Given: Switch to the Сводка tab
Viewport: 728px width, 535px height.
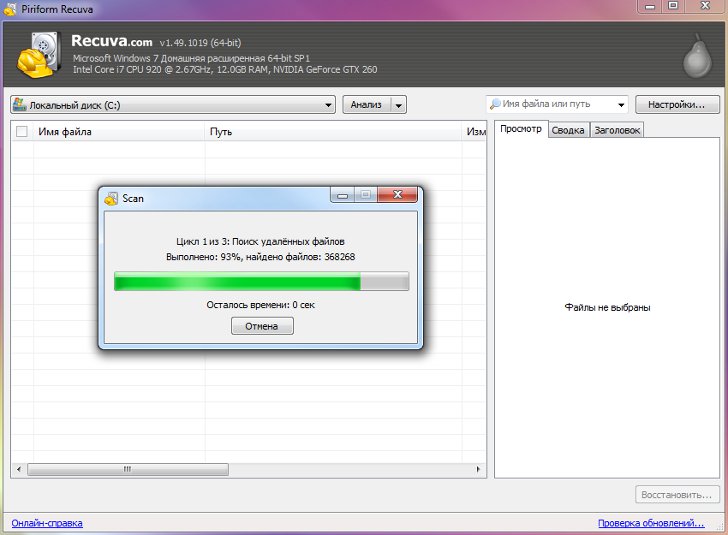Looking at the screenshot, I should (x=568, y=130).
